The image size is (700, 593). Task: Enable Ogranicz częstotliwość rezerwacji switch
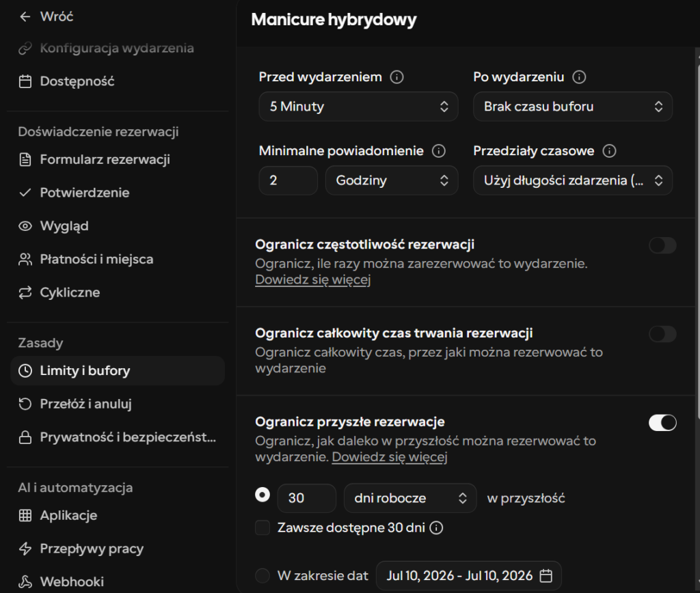pyautogui.click(x=662, y=245)
